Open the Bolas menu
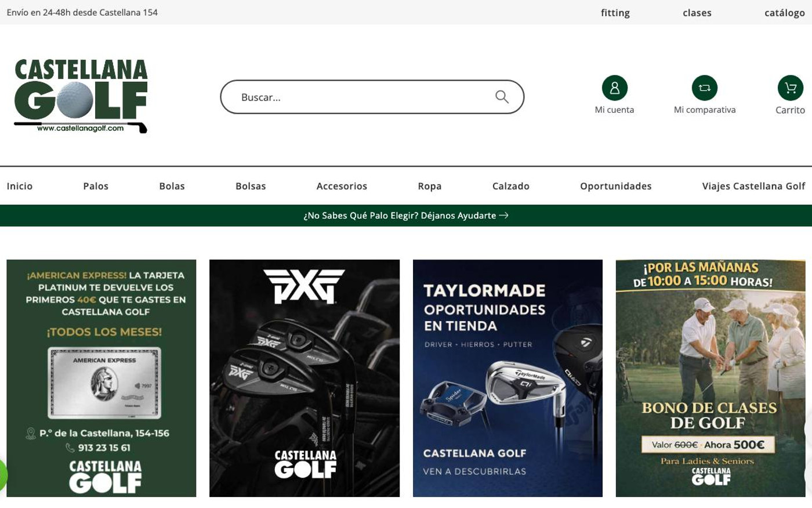 (x=172, y=186)
